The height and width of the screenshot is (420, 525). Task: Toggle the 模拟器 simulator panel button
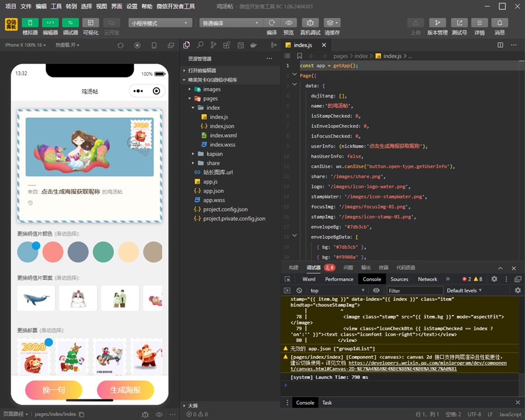tap(30, 23)
